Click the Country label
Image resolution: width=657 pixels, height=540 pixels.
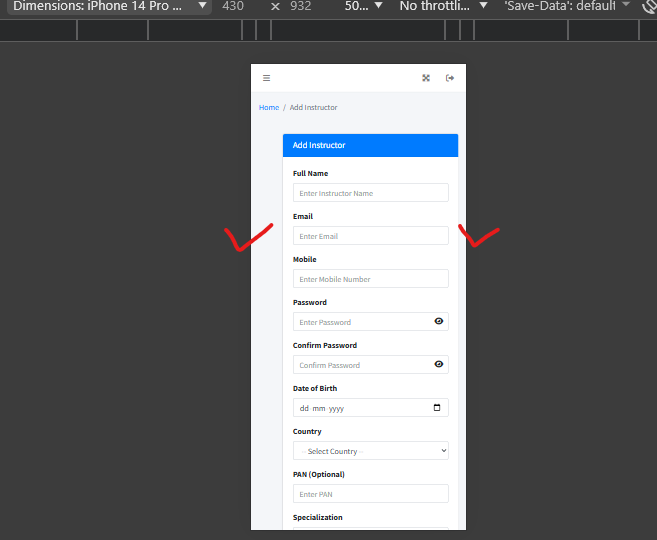click(307, 431)
